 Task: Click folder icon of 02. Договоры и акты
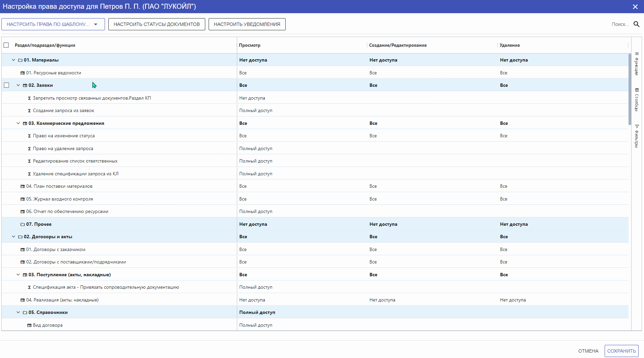tap(20, 237)
